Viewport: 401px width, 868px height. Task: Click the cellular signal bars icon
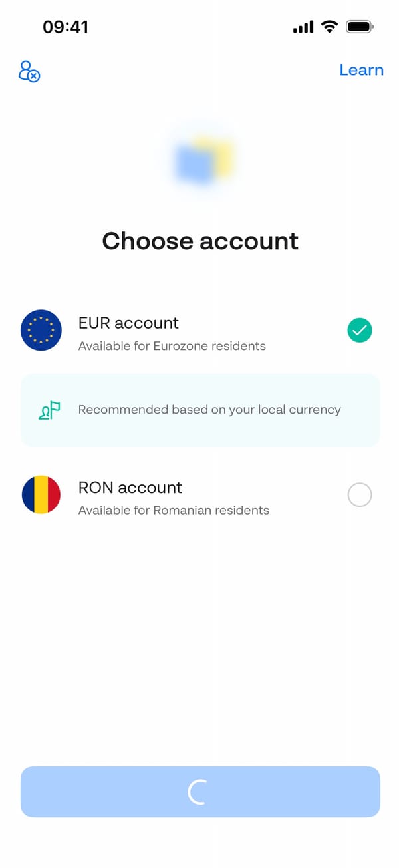click(303, 27)
